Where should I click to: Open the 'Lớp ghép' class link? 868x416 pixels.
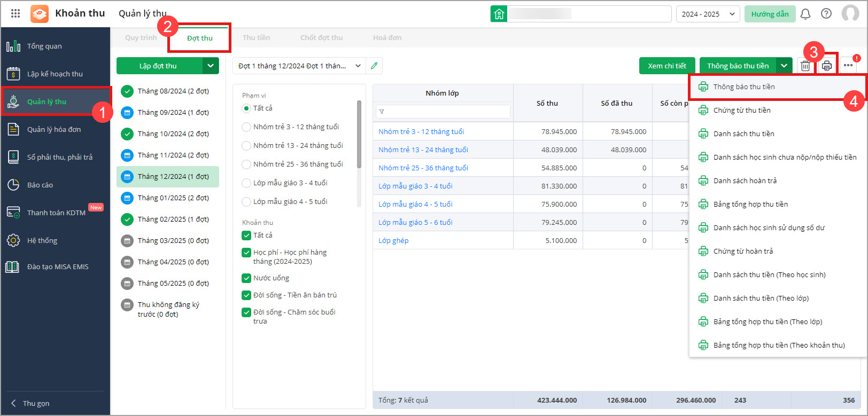tap(393, 241)
